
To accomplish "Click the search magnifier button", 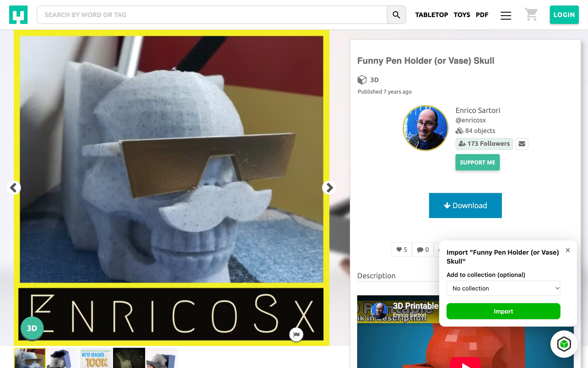I will point(396,14).
